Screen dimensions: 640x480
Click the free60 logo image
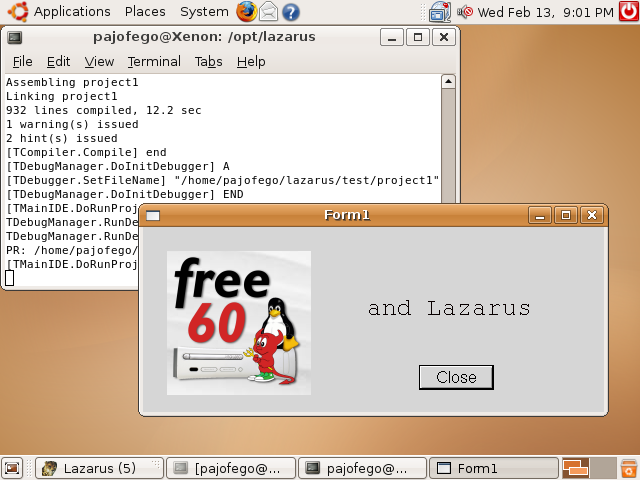(239, 322)
